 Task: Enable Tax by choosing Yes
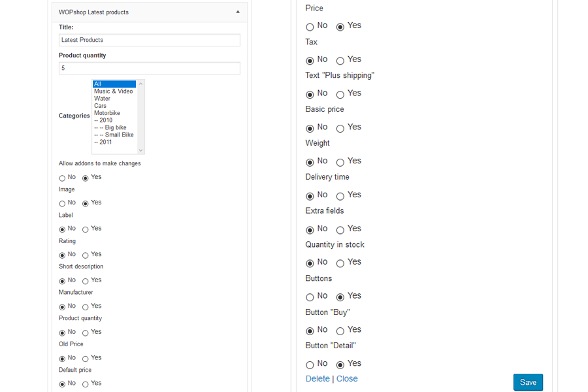340,61
